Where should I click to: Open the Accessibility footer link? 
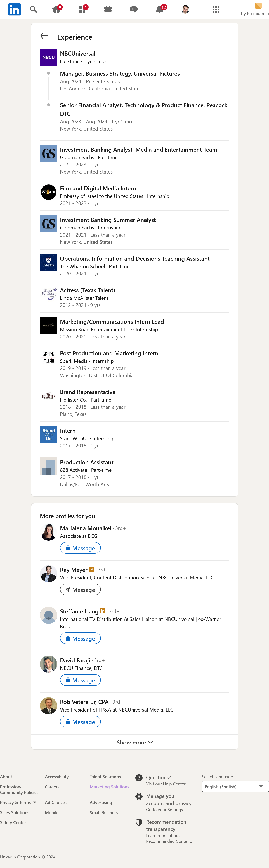click(x=57, y=777)
